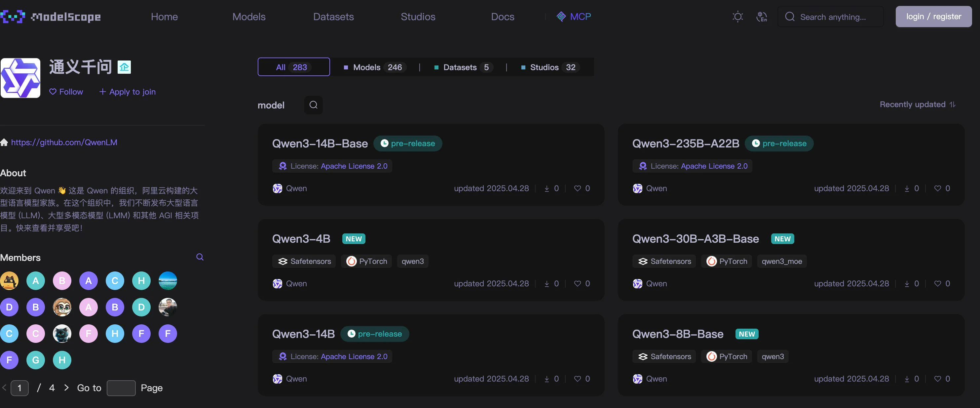Like Qwen3-235B-A22B with the heart icon

[937, 188]
